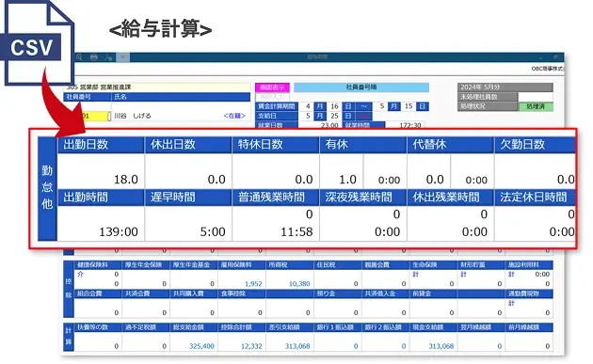Viewport: 593px width, 364px height.
Task: Click the 社員番号順 sort button
Action: point(361,87)
